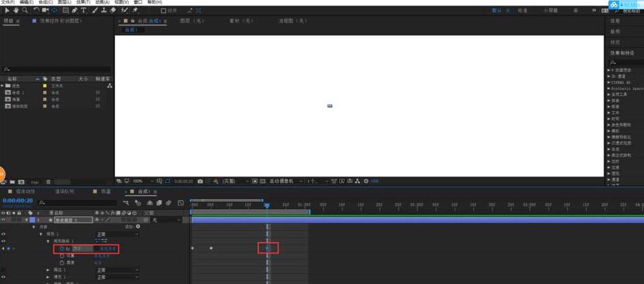Expand the 填充 1 fill group
Image resolution: width=644 pixels, height=284 pixels.
pos(48,277)
